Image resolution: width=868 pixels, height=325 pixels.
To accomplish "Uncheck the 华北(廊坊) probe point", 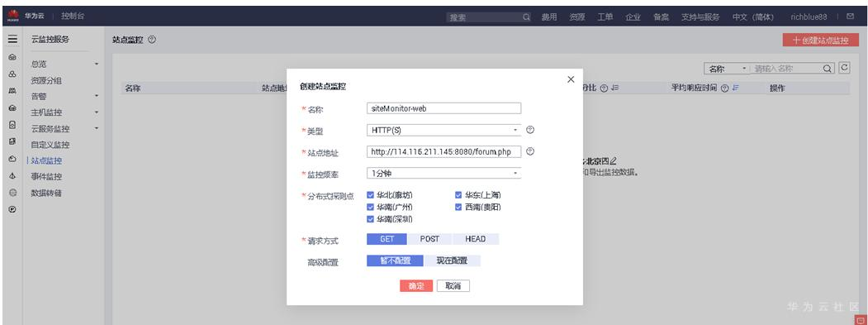I will (370, 195).
